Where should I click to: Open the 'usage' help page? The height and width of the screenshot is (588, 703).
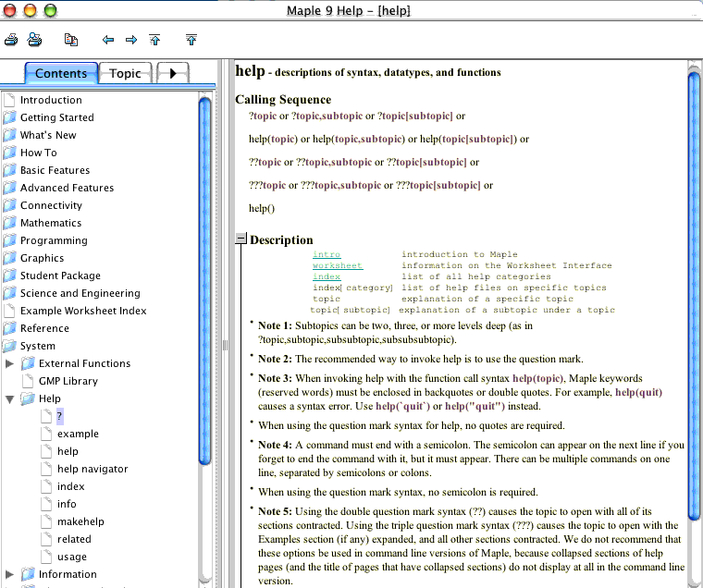pos(72,557)
